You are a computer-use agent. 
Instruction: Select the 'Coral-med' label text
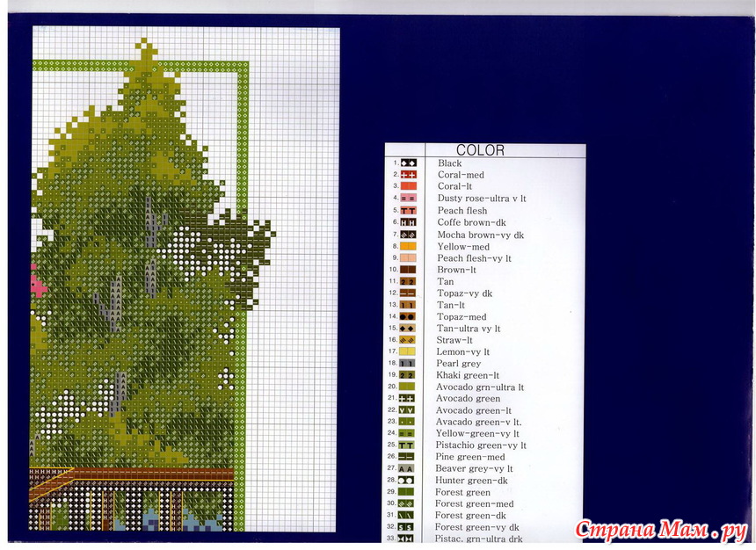tap(461, 175)
